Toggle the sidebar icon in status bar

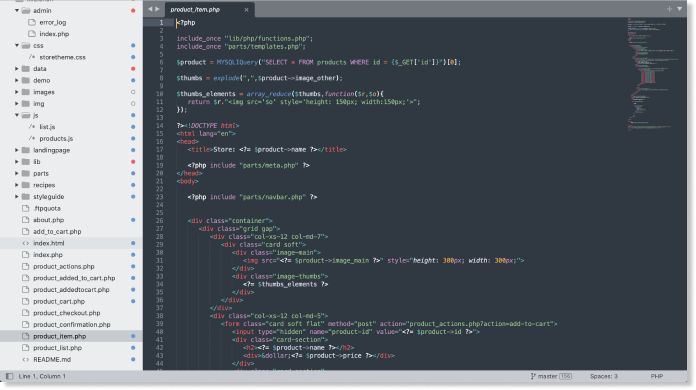tap(9, 376)
